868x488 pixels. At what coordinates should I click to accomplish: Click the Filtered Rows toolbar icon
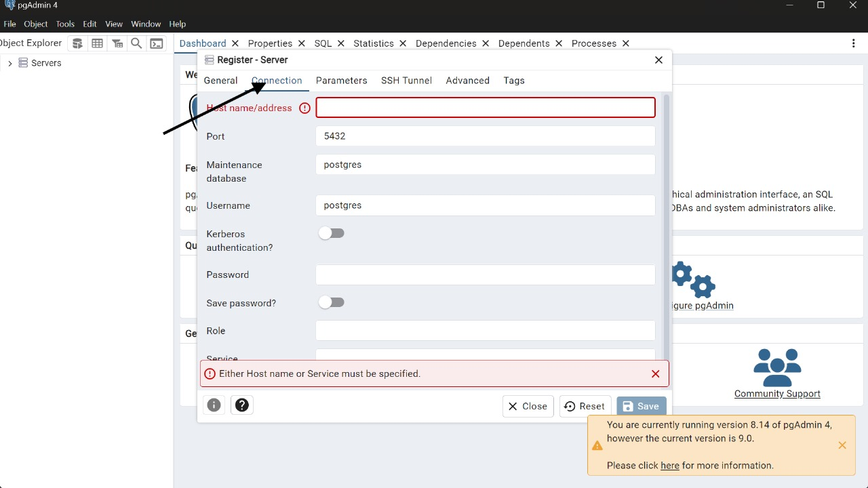(117, 43)
